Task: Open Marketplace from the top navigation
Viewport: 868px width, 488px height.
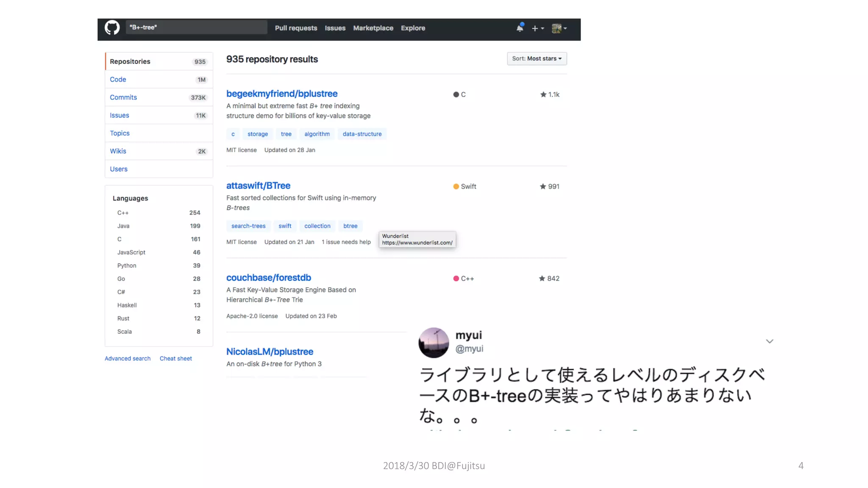Action: click(x=373, y=28)
